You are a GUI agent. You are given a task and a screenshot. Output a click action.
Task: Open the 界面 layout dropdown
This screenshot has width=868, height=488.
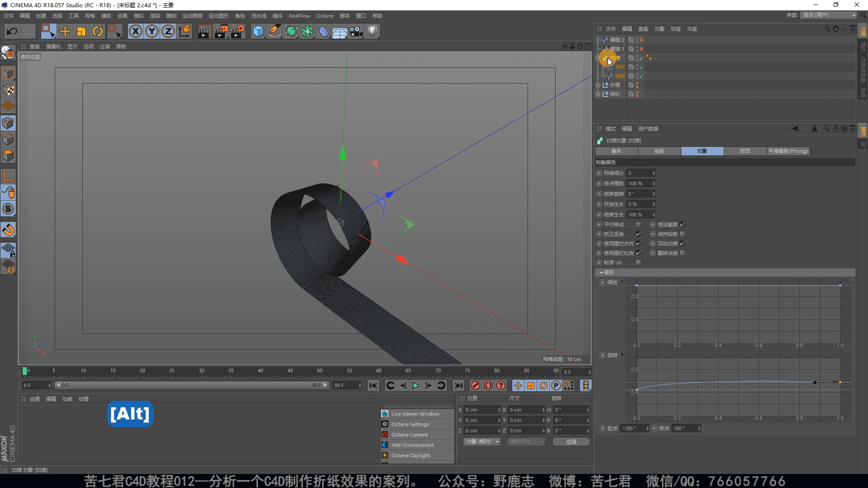(x=829, y=15)
